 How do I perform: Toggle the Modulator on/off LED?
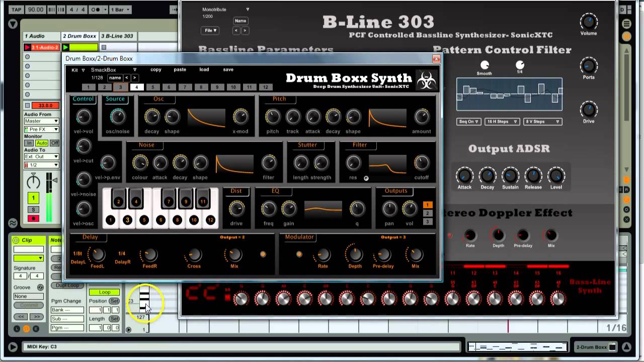(299, 254)
